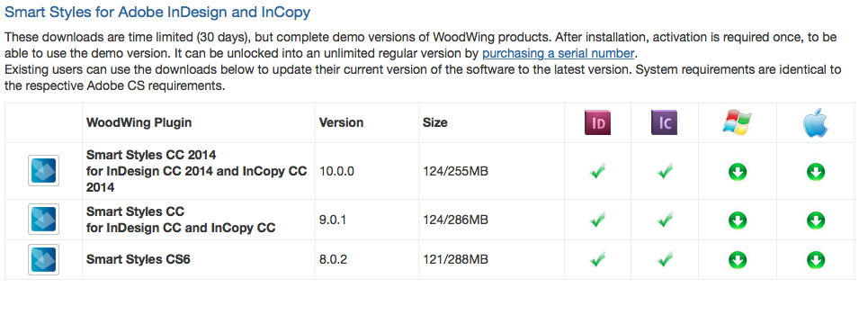Open the purchasing a serial number link

[x=558, y=54]
